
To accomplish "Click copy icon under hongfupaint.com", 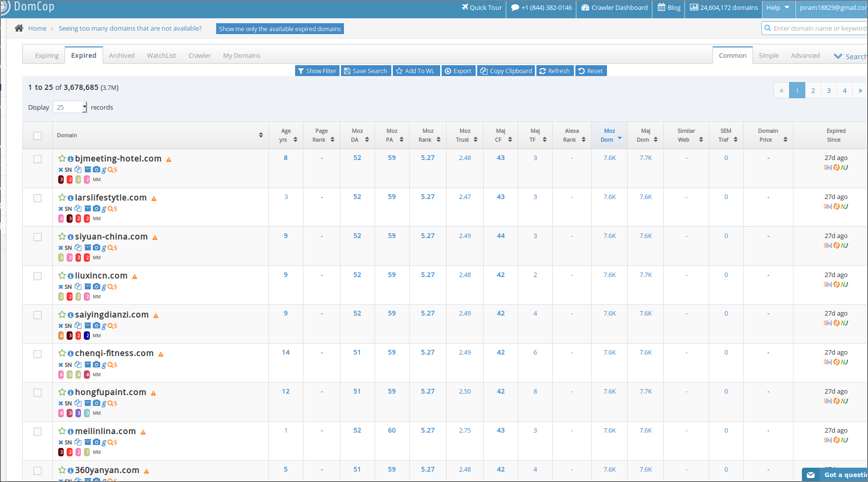I will coord(78,403).
